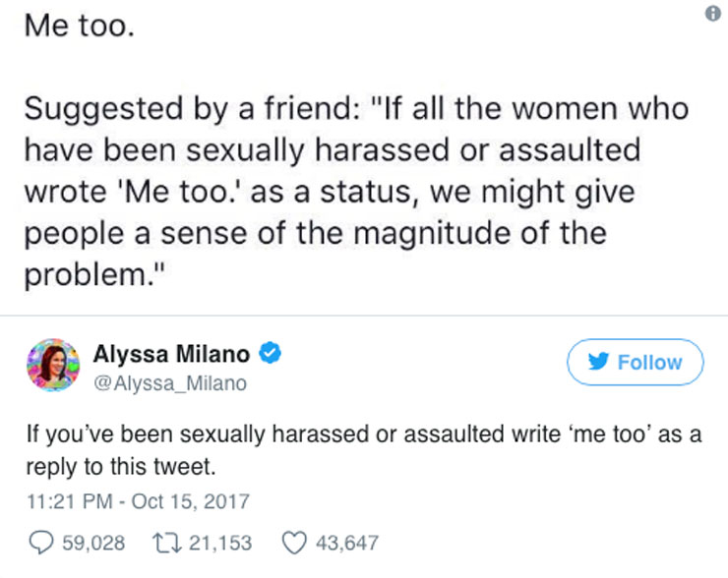Click the 21,153 retweets count
Screen dimensions: 728x578
218,542
